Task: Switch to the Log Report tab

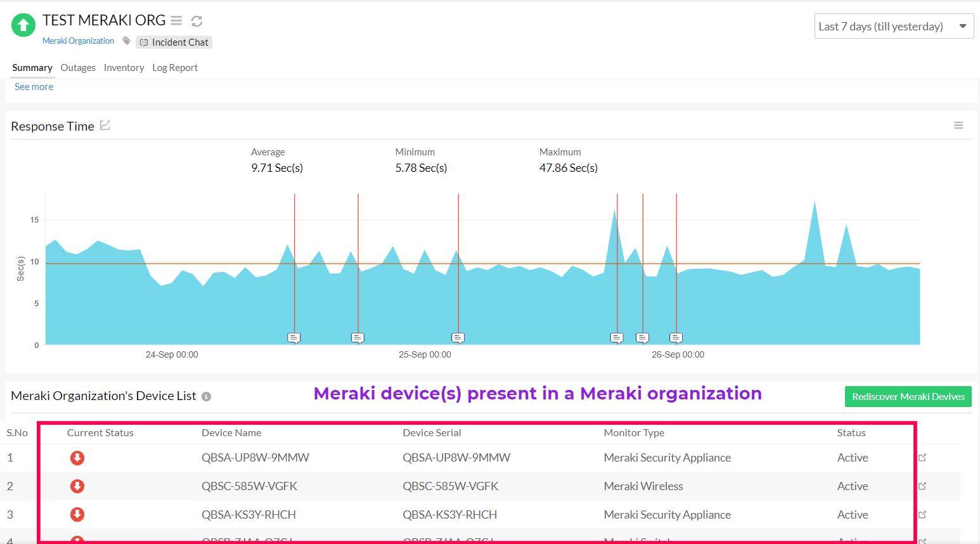Action: click(x=175, y=68)
